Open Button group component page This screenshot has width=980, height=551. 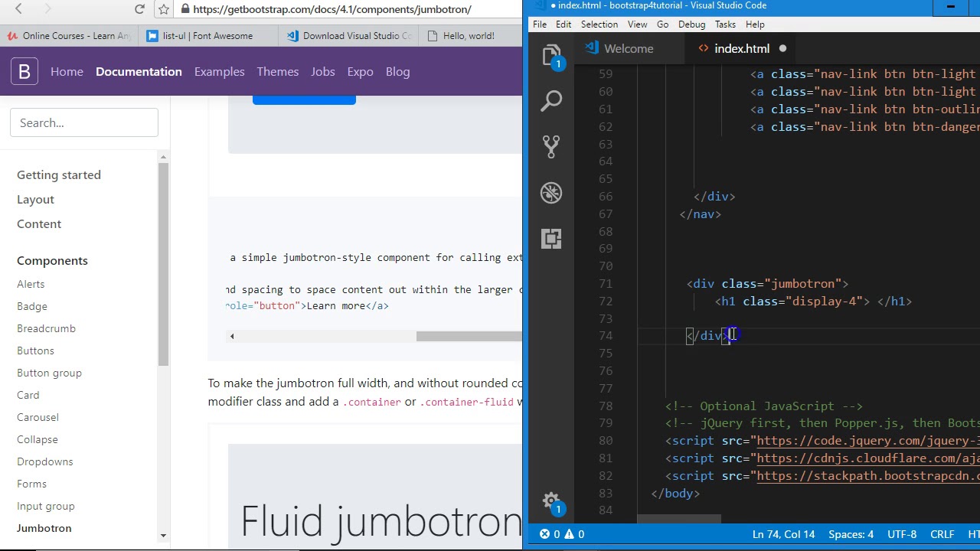(49, 373)
